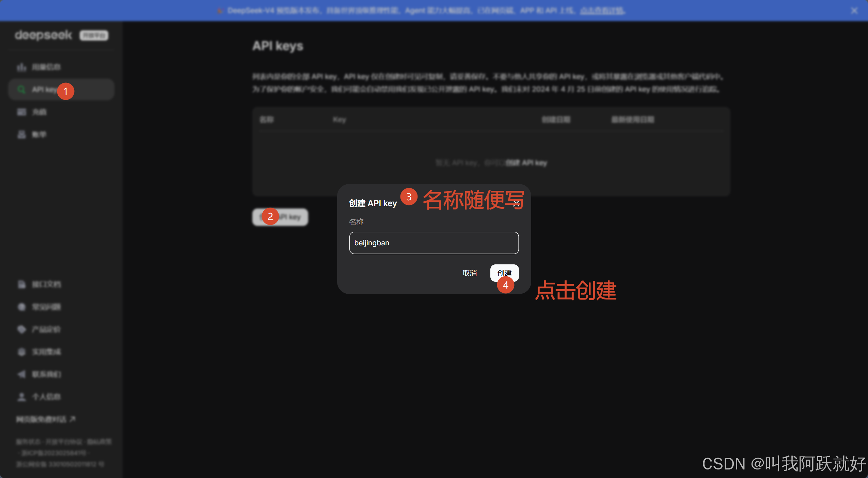Click the megaphone icon in the lower sidebar

tap(21, 374)
